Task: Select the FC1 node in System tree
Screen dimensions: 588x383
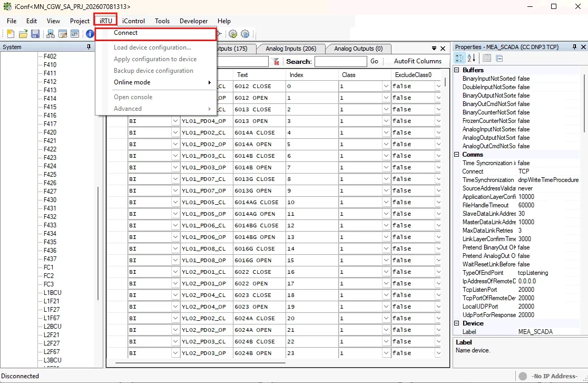Action: [x=48, y=267]
